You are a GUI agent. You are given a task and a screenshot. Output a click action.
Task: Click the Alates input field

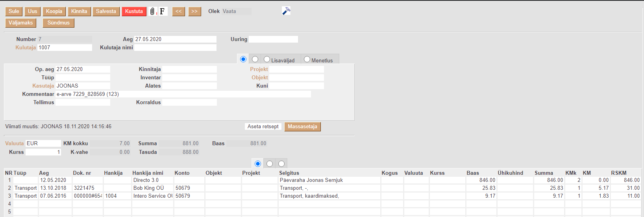(189, 86)
